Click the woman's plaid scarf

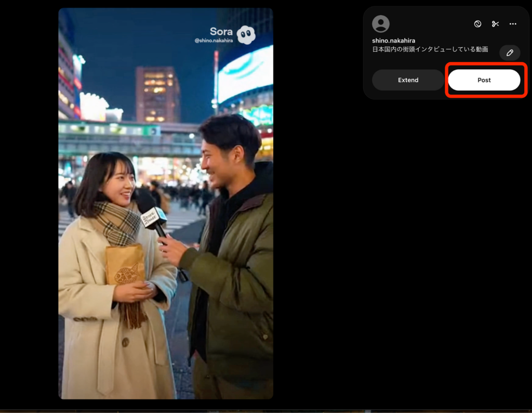[117, 223]
